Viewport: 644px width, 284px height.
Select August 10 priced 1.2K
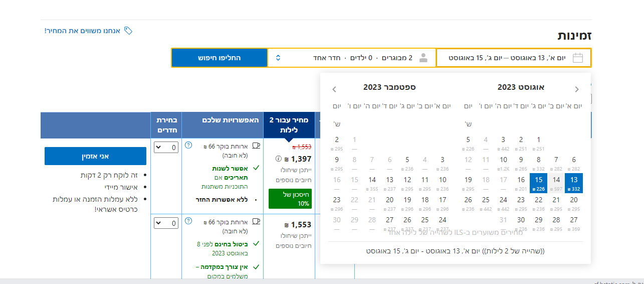[503, 163]
